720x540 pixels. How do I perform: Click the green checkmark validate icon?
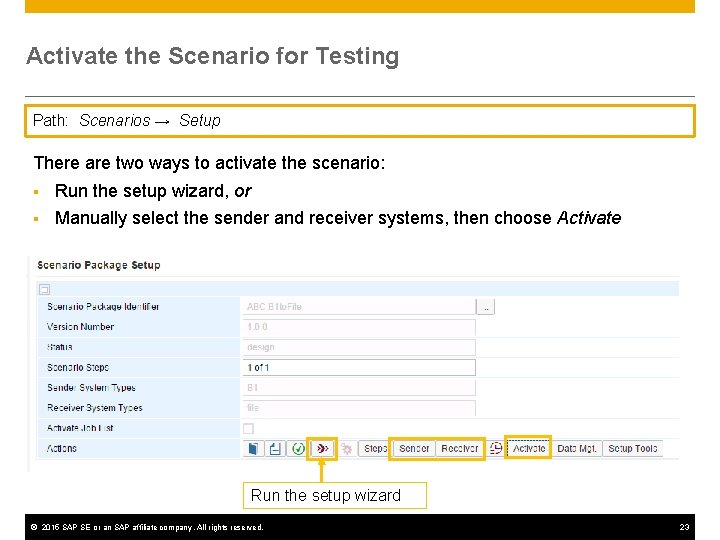click(x=298, y=448)
